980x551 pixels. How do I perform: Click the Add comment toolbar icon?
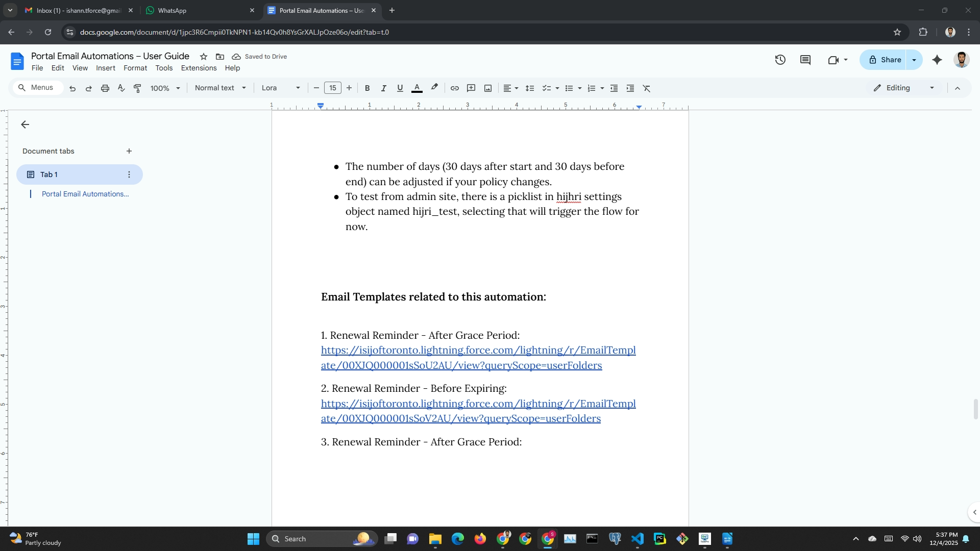471,88
